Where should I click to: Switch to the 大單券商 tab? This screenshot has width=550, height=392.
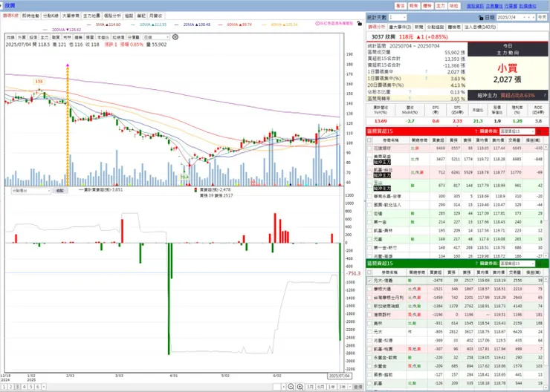(71, 16)
